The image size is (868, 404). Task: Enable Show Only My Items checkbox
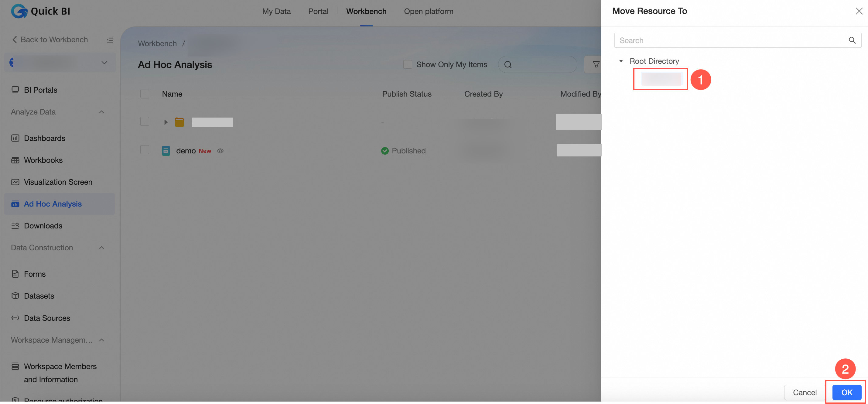point(408,64)
